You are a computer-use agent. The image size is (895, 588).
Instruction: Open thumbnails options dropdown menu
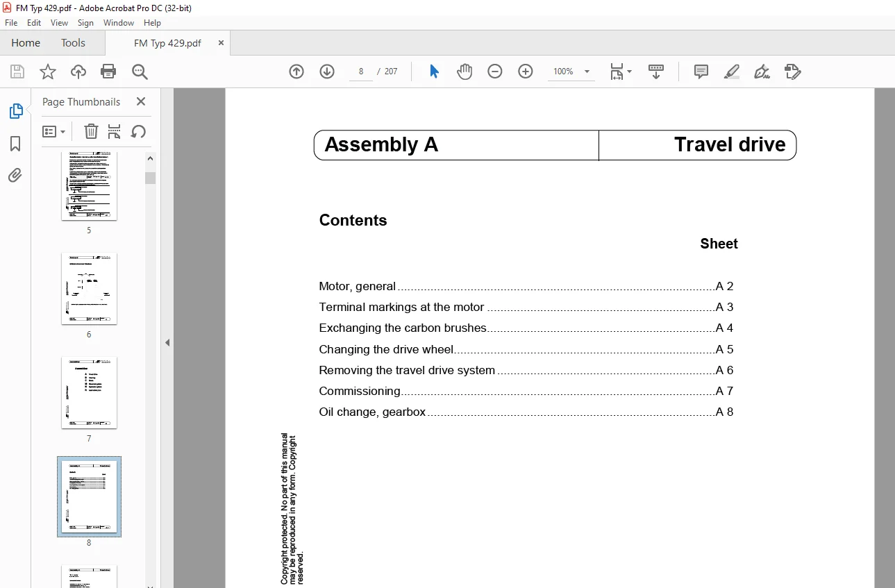point(53,131)
